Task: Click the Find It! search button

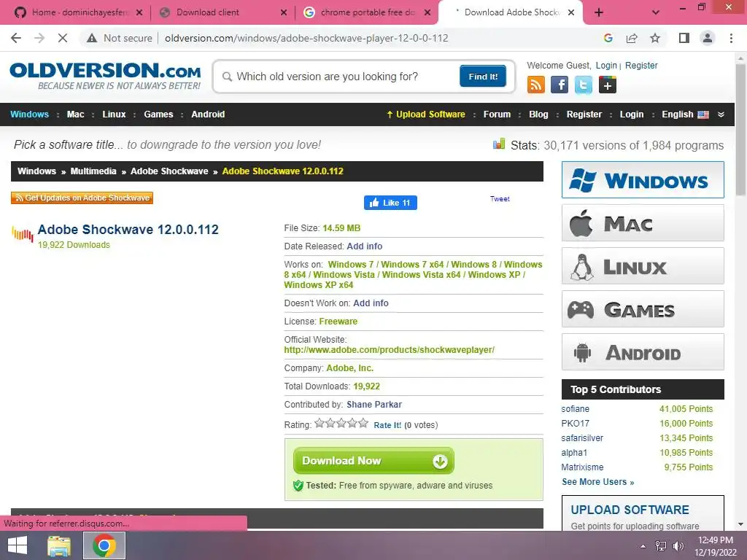Action: (483, 76)
